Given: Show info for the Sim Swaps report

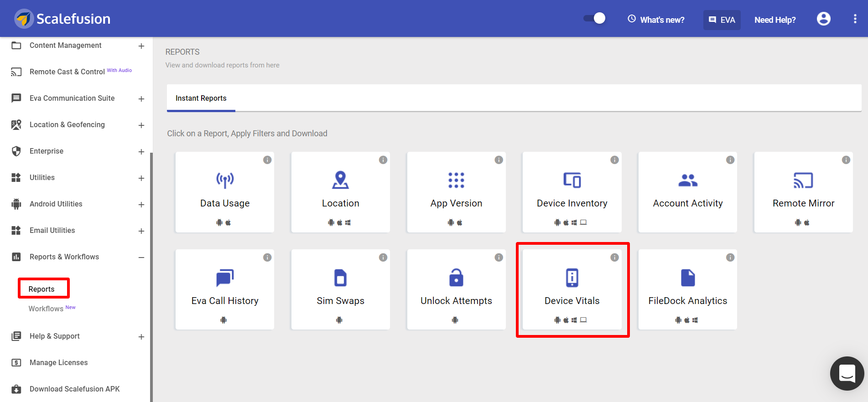Looking at the screenshot, I should [x=383, y=258].
